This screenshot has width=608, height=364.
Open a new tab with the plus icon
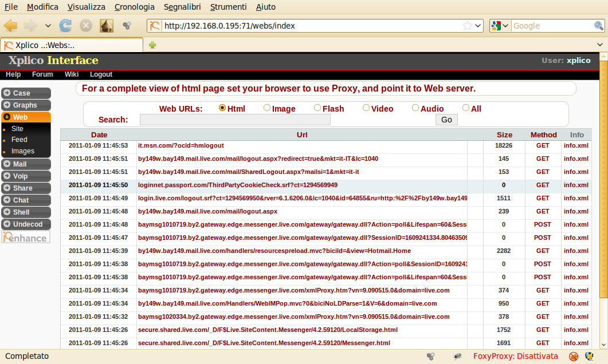pos(152,45)
